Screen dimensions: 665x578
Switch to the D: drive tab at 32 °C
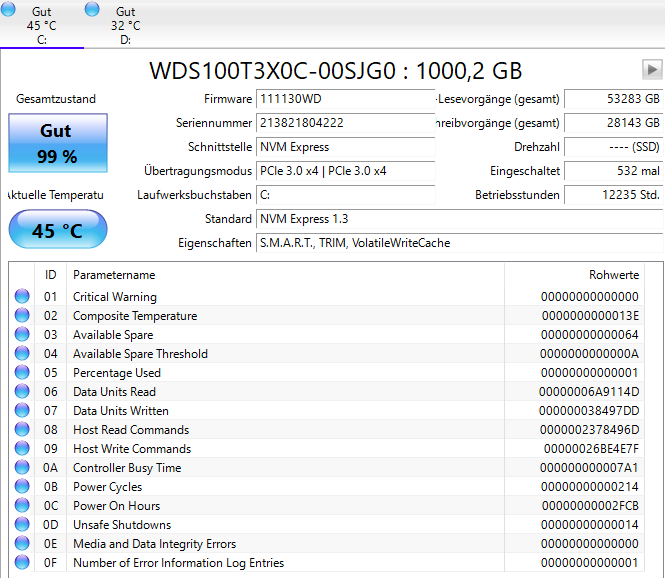pyautogui.click(x=126, y=25)
